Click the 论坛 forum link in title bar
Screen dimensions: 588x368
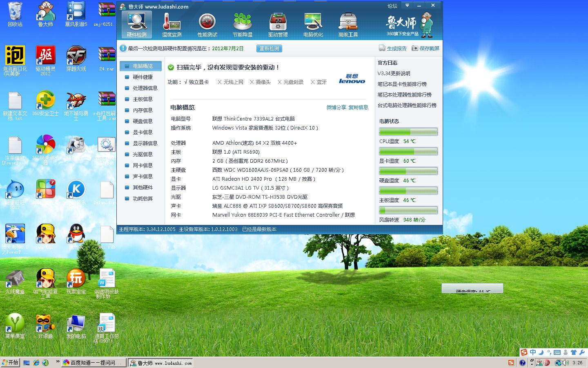[392, 6]
